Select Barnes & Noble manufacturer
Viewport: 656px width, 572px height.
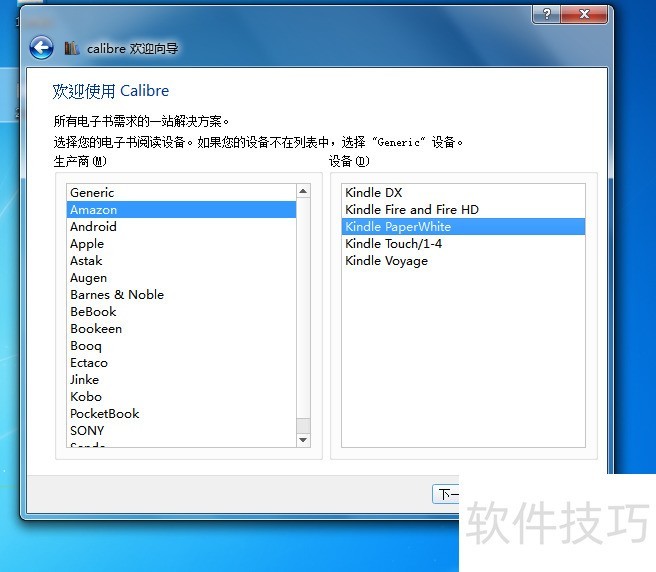pyautogui.click(x=181, y=295)
